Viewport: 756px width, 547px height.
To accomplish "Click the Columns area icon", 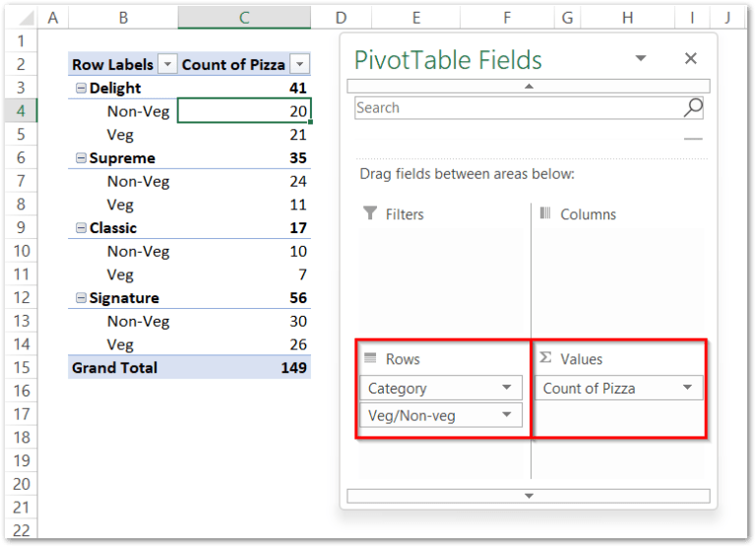I will pyautogui.click(x=544, y=213).
